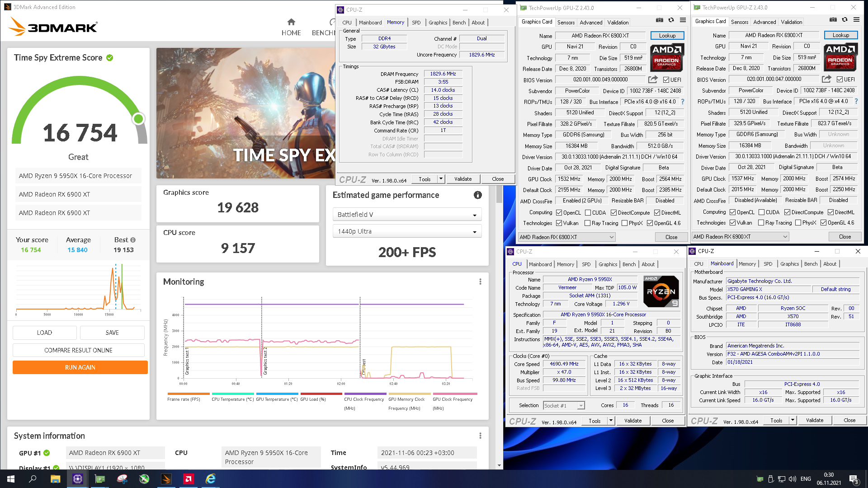Open the GPU selector dropdown in left GPU-Z

pos(567,237)
